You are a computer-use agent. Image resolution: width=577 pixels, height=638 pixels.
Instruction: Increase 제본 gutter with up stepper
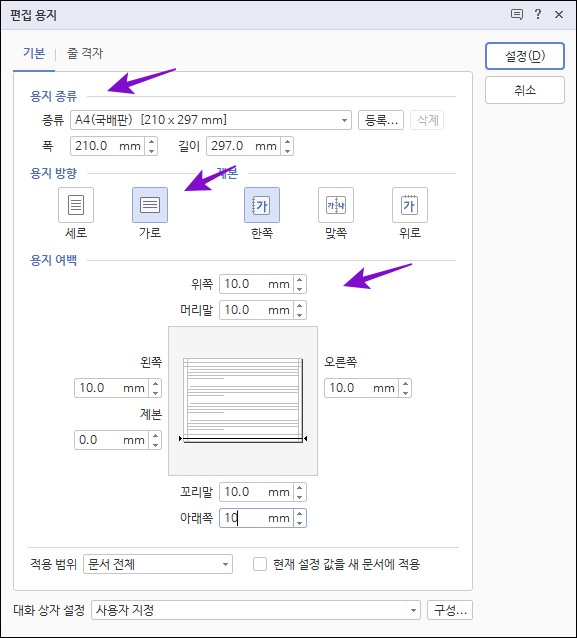pyautogui.click(x=155, y=436)
